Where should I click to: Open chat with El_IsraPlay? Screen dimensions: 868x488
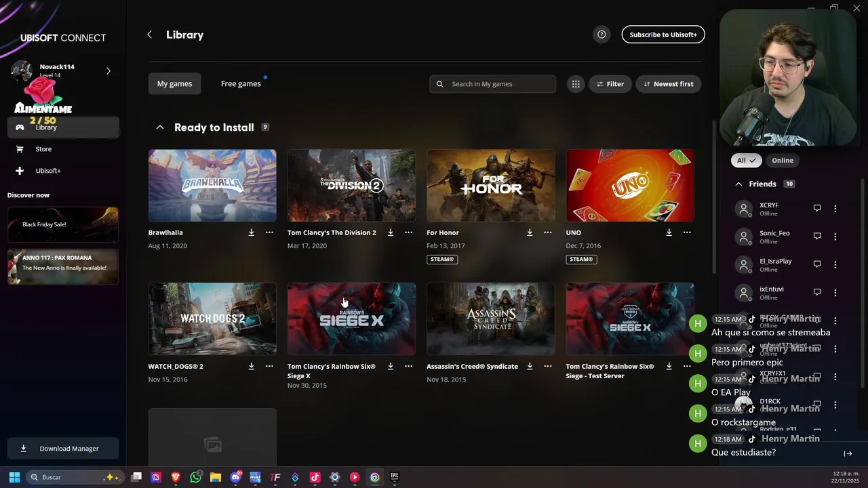click(817, 264)
